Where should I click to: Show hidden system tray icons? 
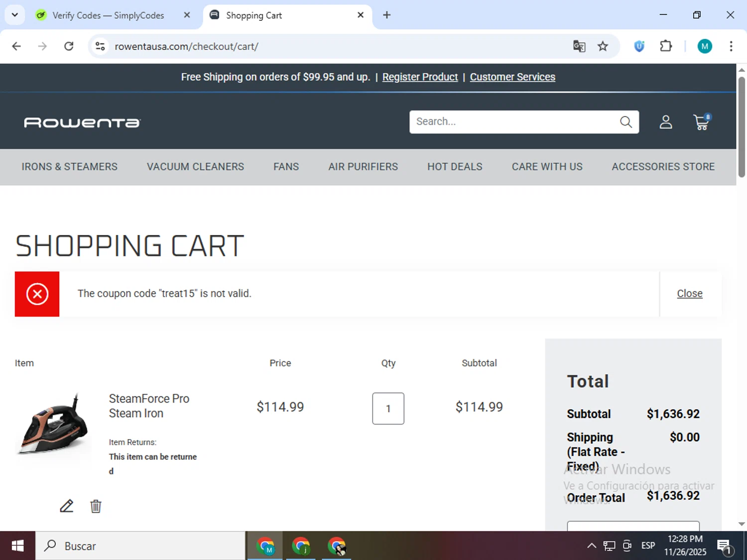592,546
